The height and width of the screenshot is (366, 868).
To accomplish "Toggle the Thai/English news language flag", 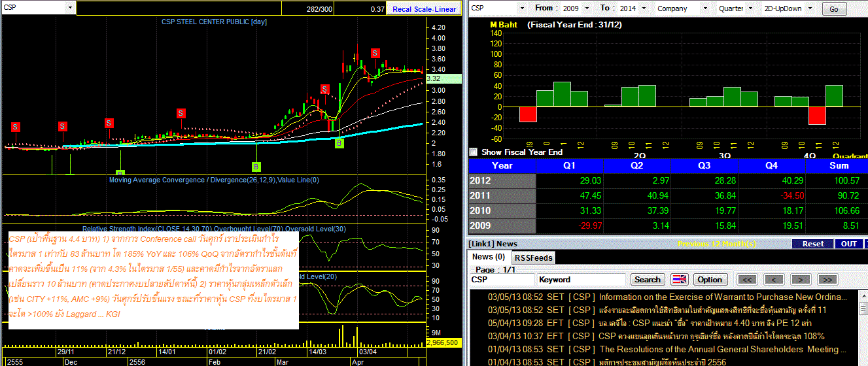I will (680, 279).
